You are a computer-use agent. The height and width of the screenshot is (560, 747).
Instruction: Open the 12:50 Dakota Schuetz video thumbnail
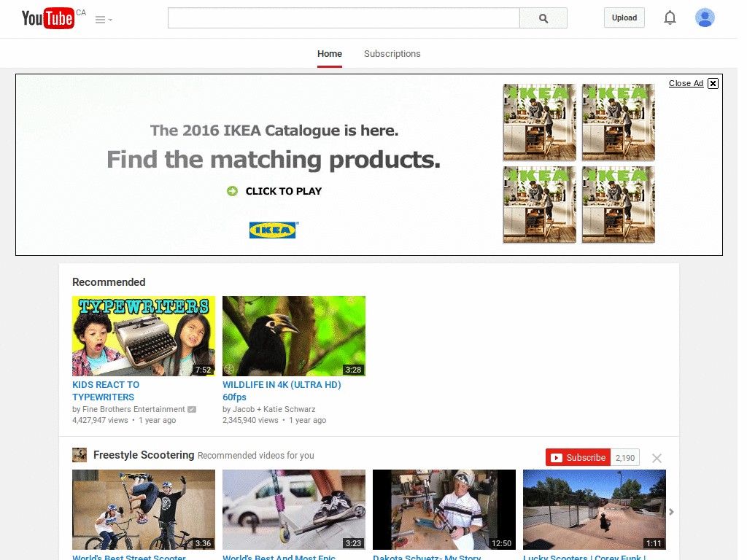(444, 510)
